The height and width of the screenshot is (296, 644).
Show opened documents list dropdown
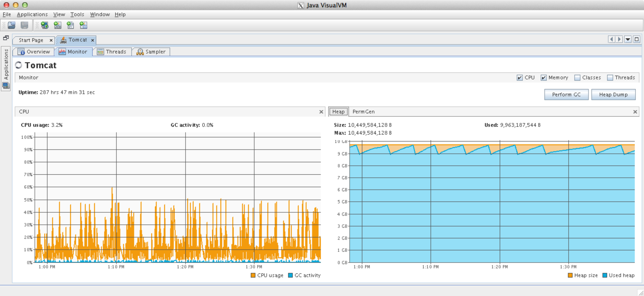[627, 39]
